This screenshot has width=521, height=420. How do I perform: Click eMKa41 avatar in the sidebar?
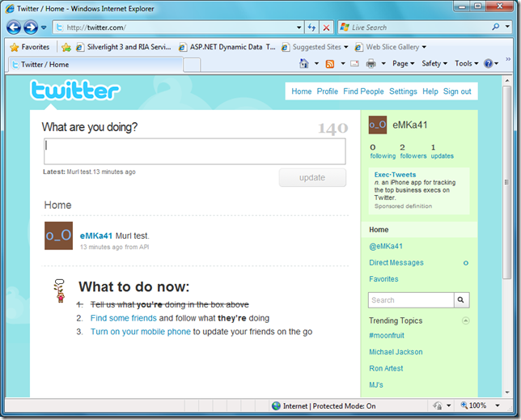tap(378, 125)
